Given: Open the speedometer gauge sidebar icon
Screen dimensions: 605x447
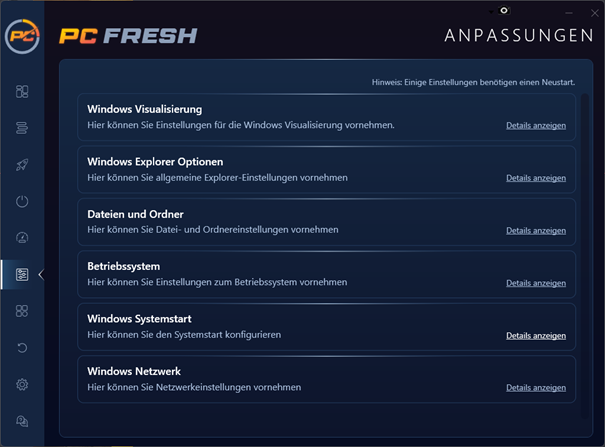Looking at the screenshot, I should pyautogui.click(x=22, y=238).
